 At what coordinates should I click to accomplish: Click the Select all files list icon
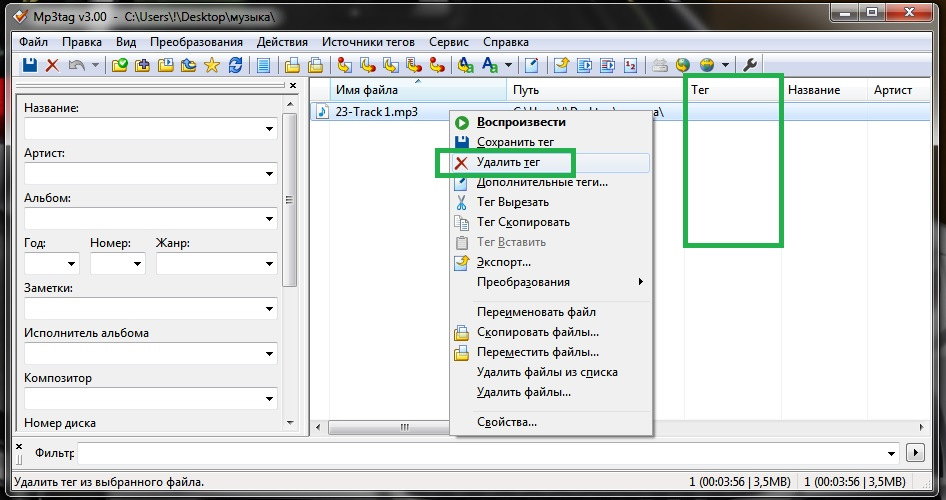click(263, 65)
